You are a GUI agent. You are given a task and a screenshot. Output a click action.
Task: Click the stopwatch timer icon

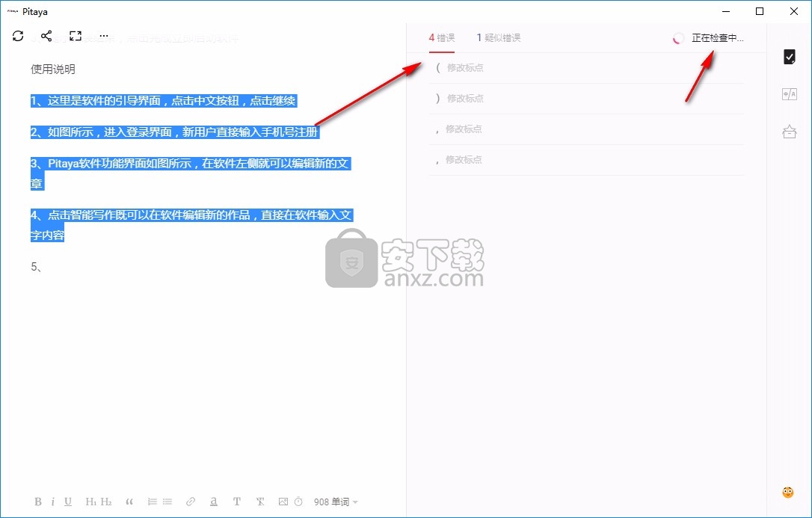pos(298,502)
